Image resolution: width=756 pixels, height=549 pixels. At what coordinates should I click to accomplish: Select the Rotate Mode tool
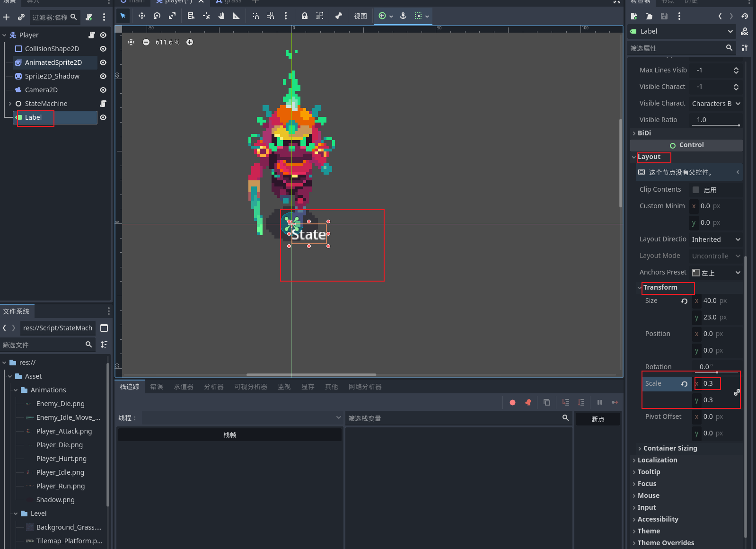[157, 16]
